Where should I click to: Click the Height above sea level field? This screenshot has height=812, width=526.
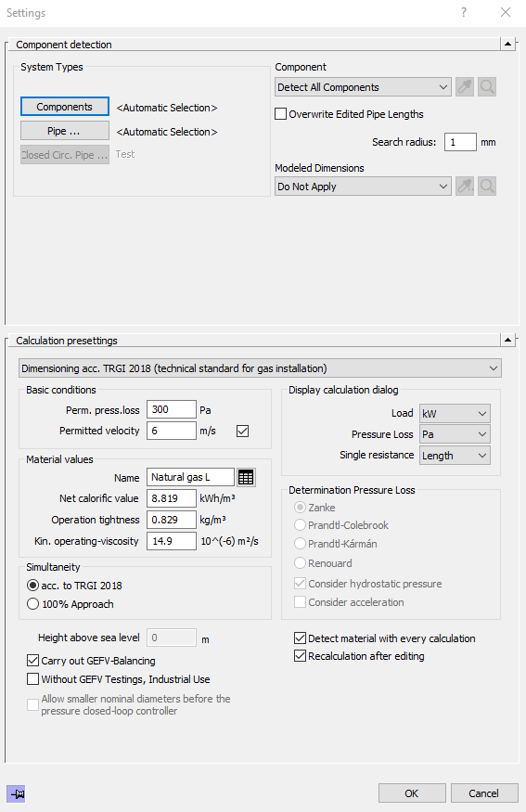pyautogui.click(x=172, y=638)
